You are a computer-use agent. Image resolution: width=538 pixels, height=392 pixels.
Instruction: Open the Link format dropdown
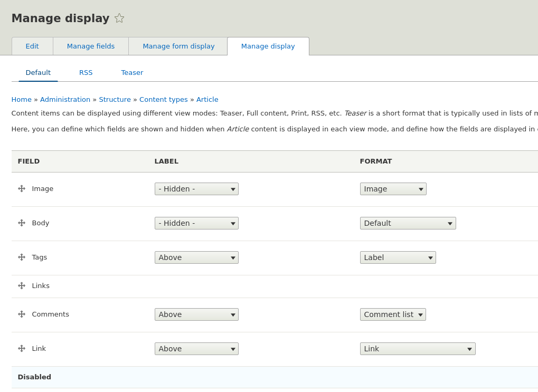pyautogui.click(x=418, y=349)
